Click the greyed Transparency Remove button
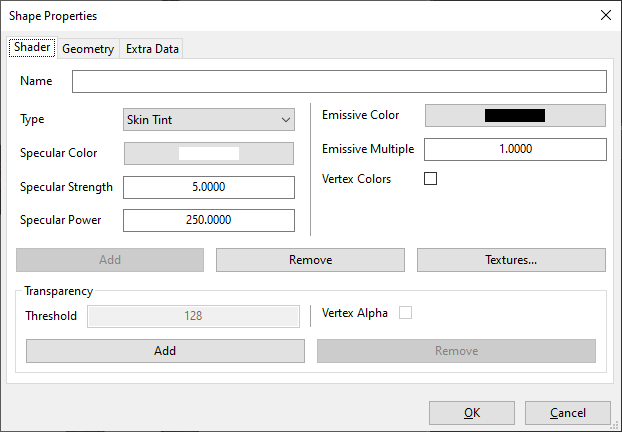The height and width of the screenshot is (432, 622). tap(456, 351)
